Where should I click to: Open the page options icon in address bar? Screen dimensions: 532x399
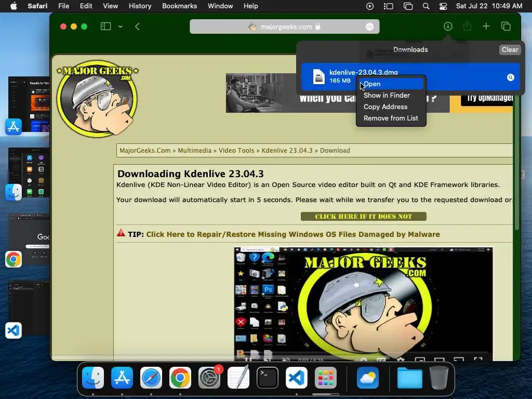[x=369, y=26]
